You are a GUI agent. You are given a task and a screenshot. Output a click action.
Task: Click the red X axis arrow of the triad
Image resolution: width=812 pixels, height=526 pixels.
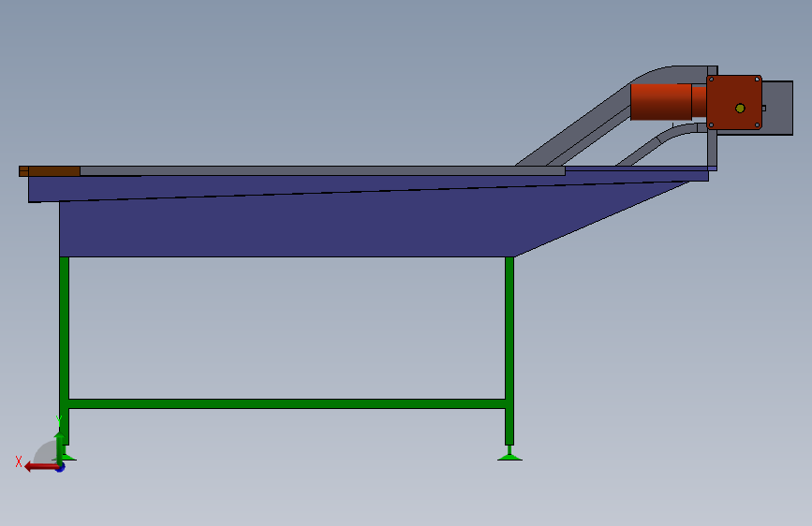tap(40, 467)
